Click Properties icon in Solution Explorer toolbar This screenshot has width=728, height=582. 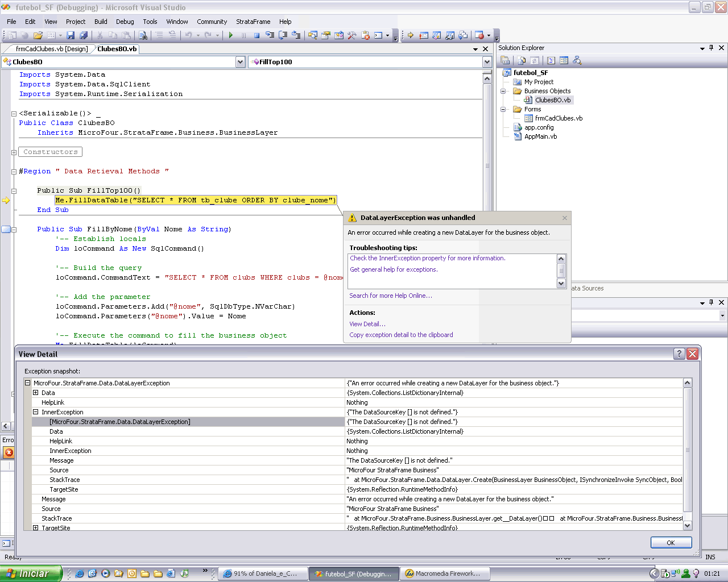point(505,60)
